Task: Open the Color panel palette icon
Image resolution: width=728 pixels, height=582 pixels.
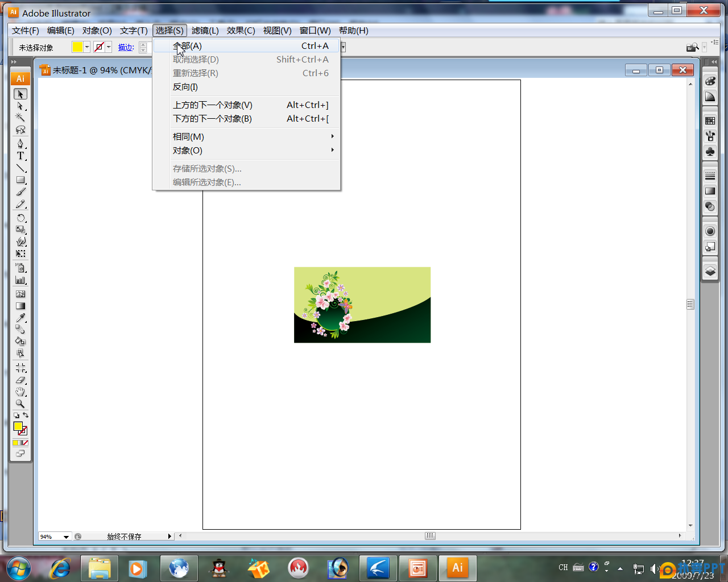Action: pyautogui.click(x=710, y=81)
